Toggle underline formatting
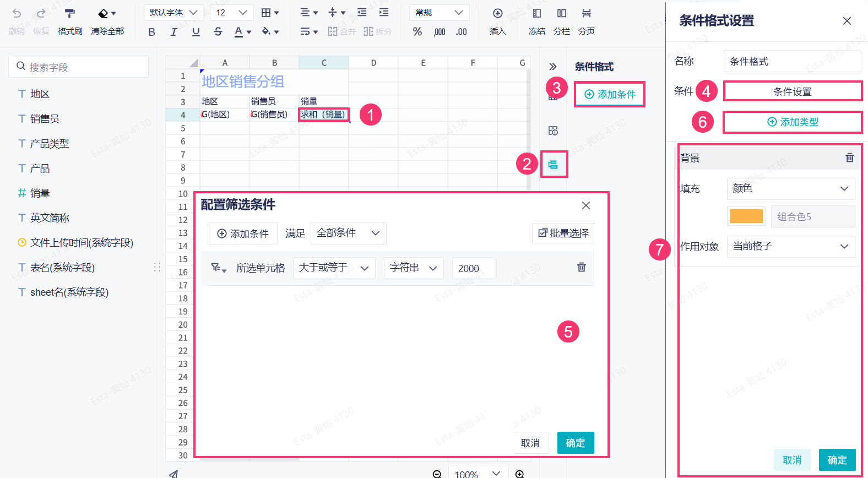This screenshot has width=868, height=478. pos(196,32)
